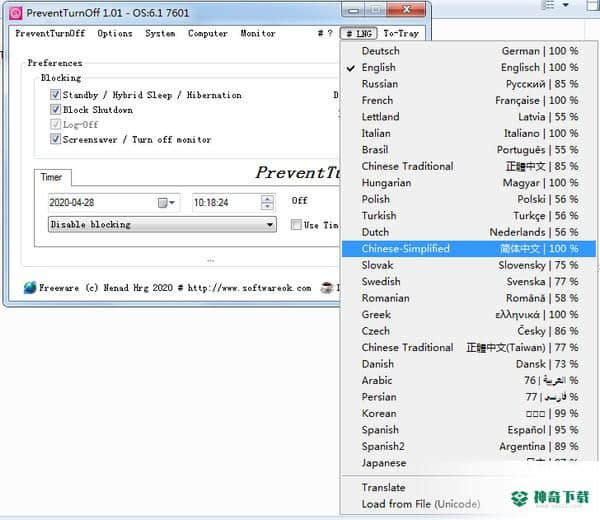Viewport: 600px width, 520px height.
Task: Open the System menu
Action: (x=160, y=33)
